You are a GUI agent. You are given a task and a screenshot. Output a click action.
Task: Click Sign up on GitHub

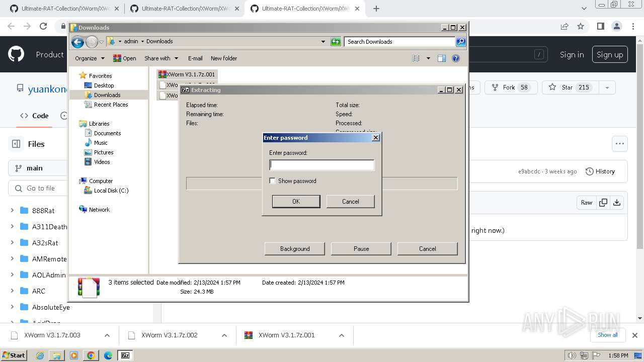click(x=610, y=55)
